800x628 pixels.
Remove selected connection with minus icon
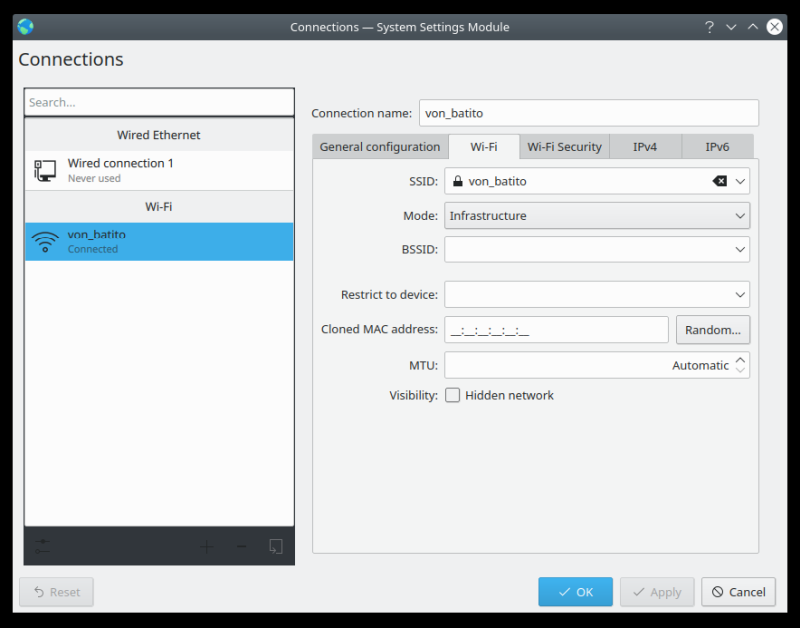pos(241,546)
